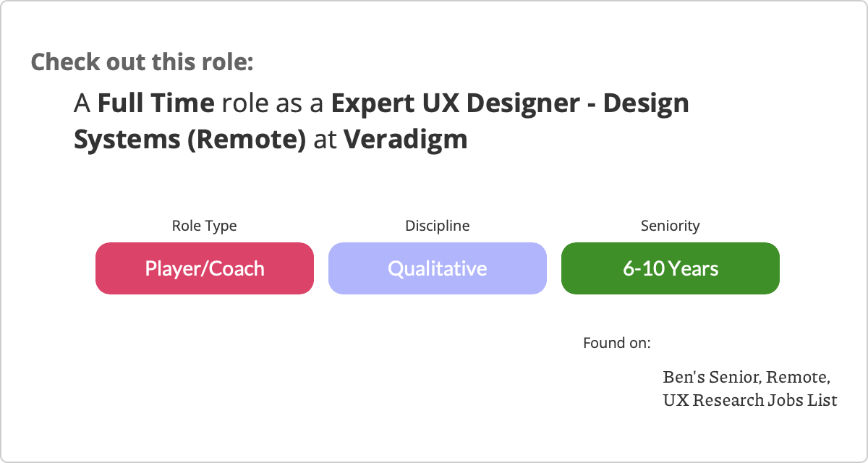Image resolution: width=868 pixels, height=463 pixels.
Task: Click the Check out this role heading
Action: click(x=142, y=61)
